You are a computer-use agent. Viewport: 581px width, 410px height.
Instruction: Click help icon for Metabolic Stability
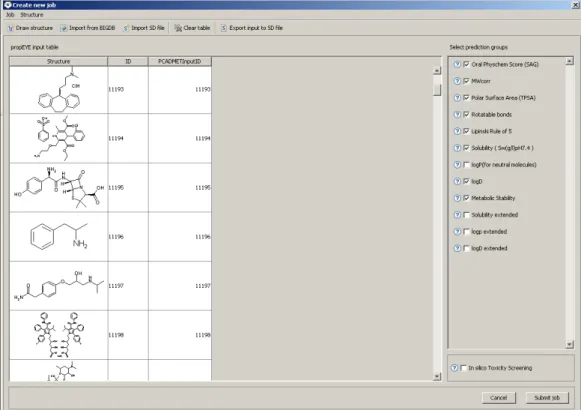click(457, 198)
